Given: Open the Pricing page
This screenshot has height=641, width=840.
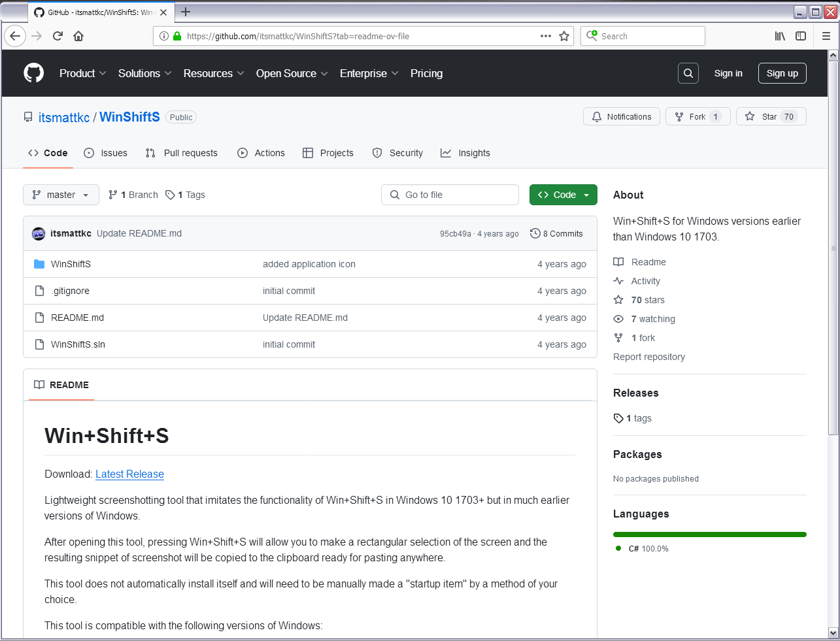Looking at the screenshot, I should (426, 73).
